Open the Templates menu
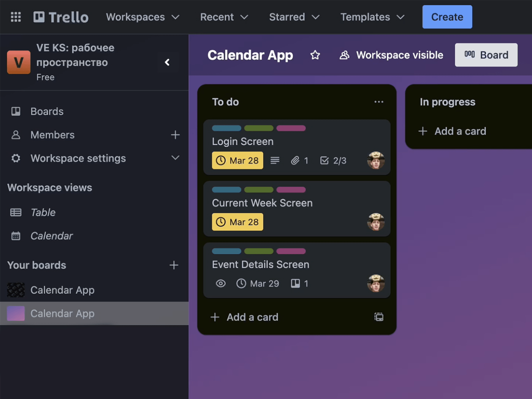Image resolution: width=532 pixels, height=399 pixels. 372,17
